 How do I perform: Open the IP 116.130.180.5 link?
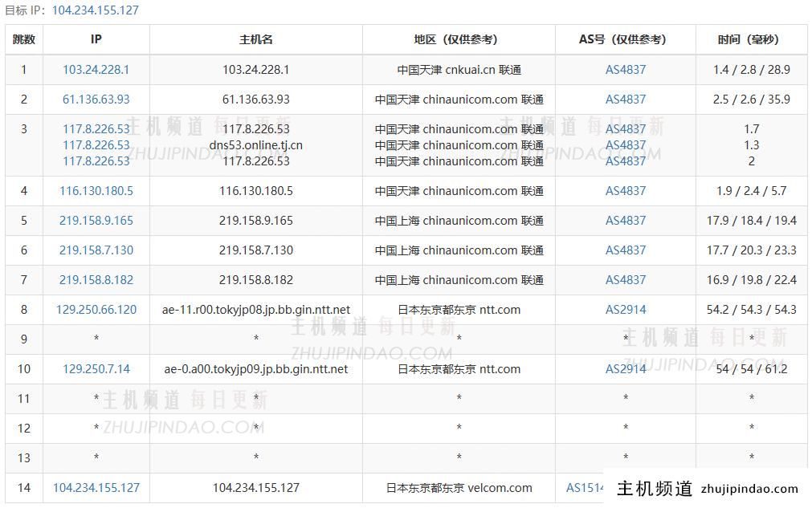pos(96,191)
